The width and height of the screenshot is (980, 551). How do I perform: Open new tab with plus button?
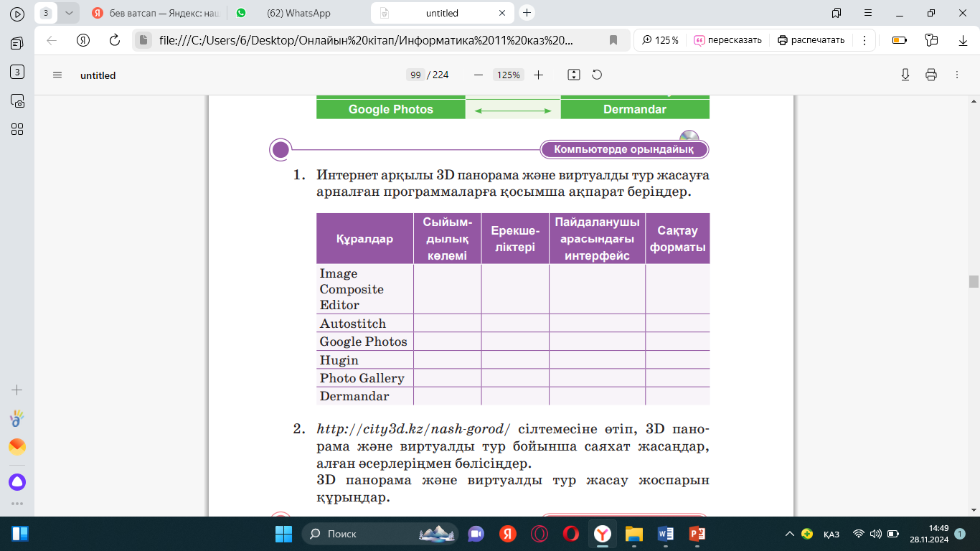(527, 13)
